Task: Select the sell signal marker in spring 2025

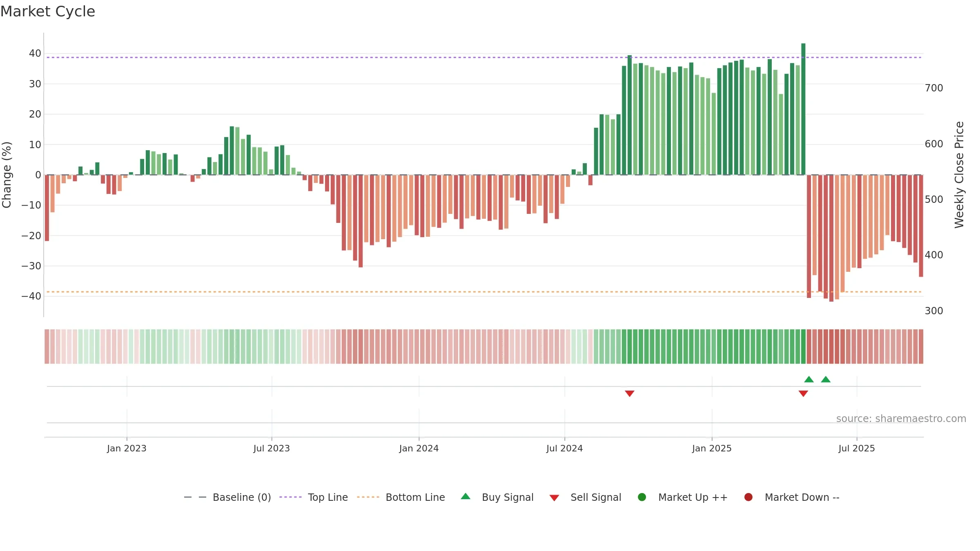Action: [x=803, y=393]
